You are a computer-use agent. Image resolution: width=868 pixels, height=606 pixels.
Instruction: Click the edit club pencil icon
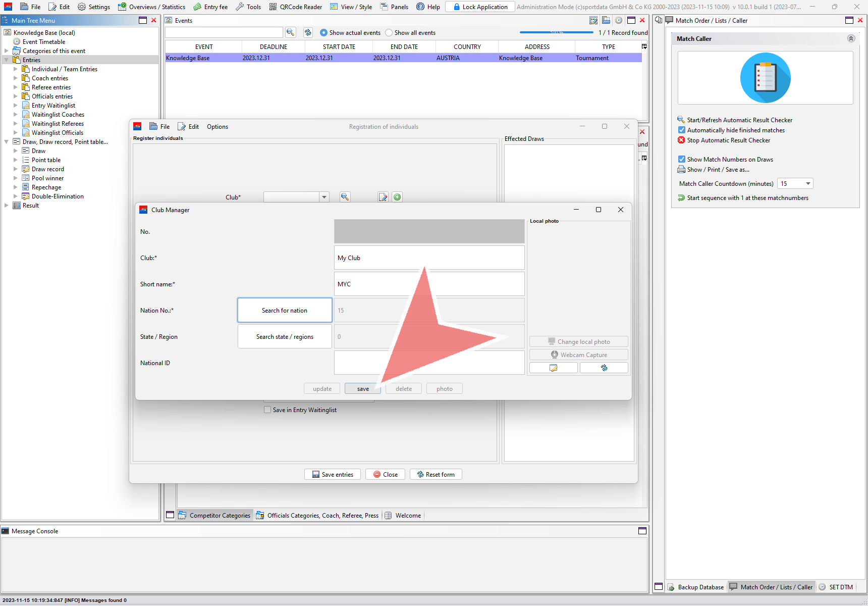(383, 197)
